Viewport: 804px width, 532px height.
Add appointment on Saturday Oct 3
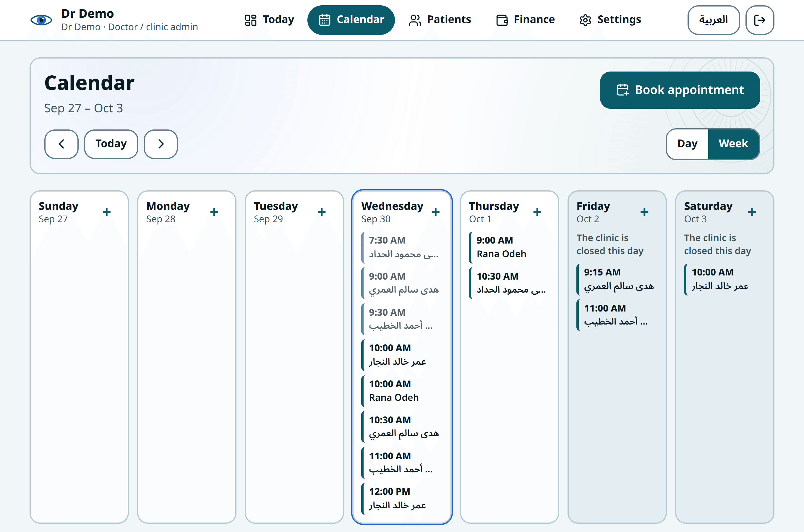click(752, 212)
